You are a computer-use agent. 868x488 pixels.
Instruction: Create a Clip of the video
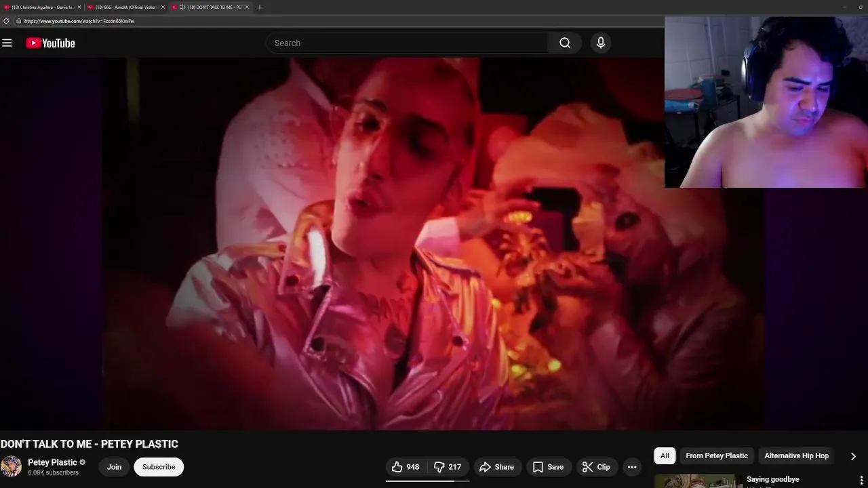tap(596, 467)
